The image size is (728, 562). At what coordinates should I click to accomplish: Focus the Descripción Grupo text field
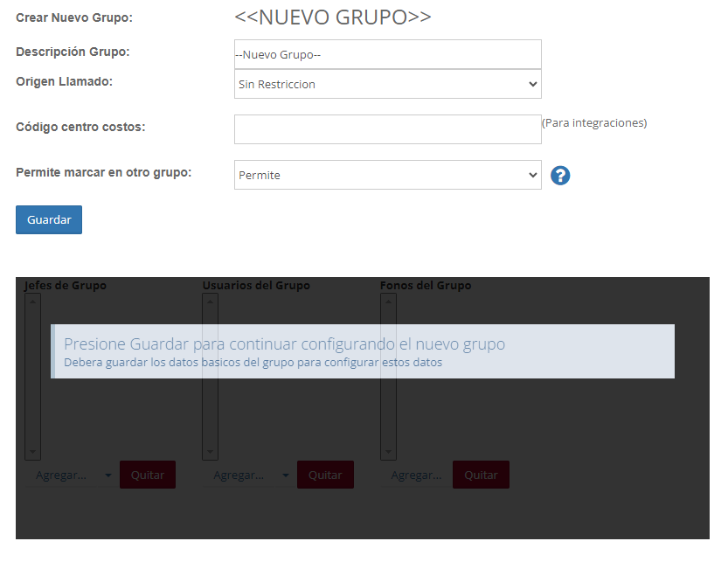[387, 54]
